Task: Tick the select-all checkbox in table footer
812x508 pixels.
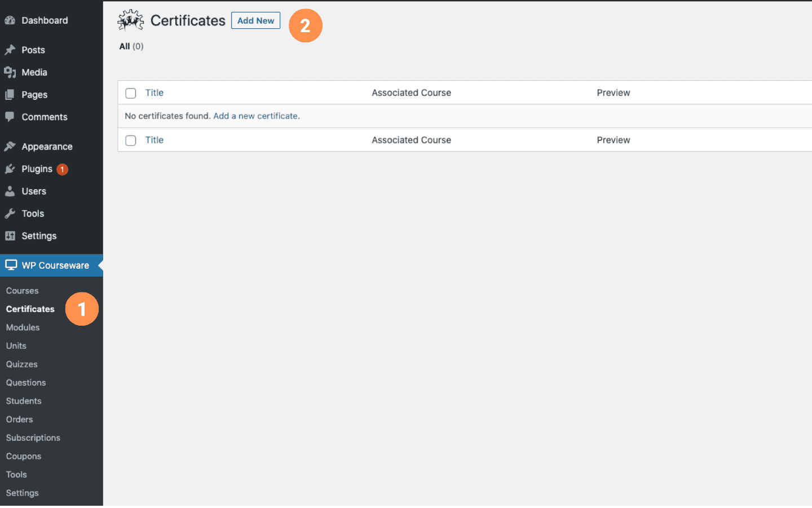Action: click(x=131, y=141)
